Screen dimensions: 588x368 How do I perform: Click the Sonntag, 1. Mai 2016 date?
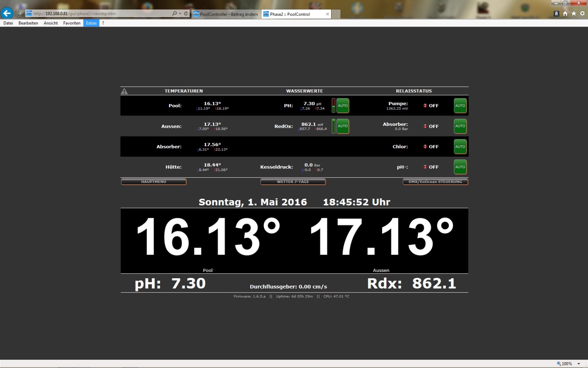tap(253, 202)
